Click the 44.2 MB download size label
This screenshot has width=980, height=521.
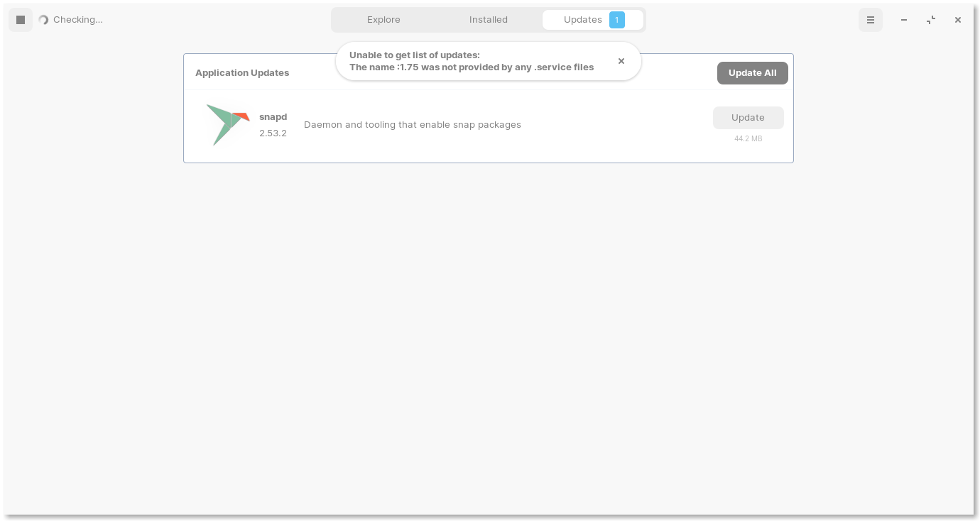748,139
